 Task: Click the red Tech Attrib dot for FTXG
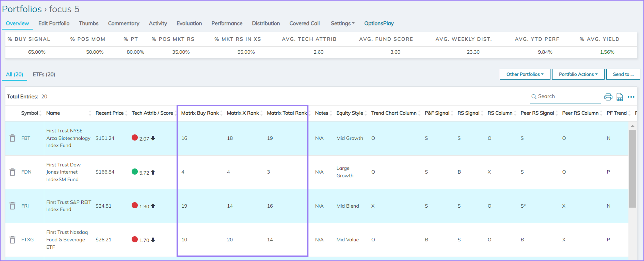click(x=135, y=239)
